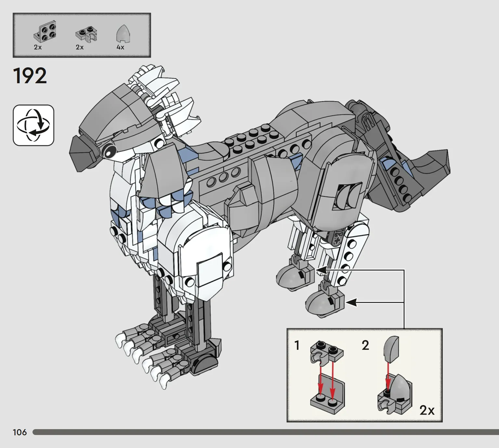The image size is (499, 448).
Task: Click the step number 192
Action: (30, 76)
